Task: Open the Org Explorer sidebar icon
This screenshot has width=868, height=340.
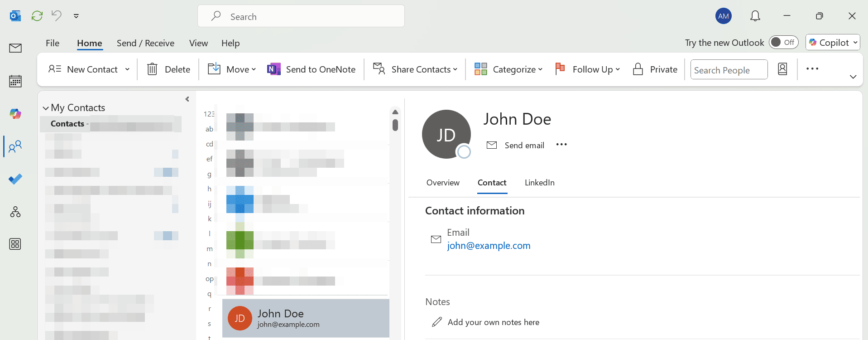Action: point(15,212)
